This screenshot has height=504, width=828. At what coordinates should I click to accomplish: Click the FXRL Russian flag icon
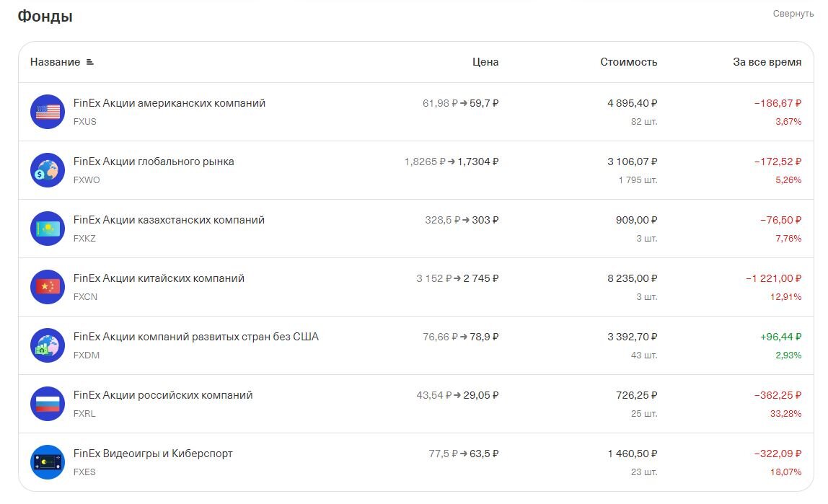pos(48,404)
